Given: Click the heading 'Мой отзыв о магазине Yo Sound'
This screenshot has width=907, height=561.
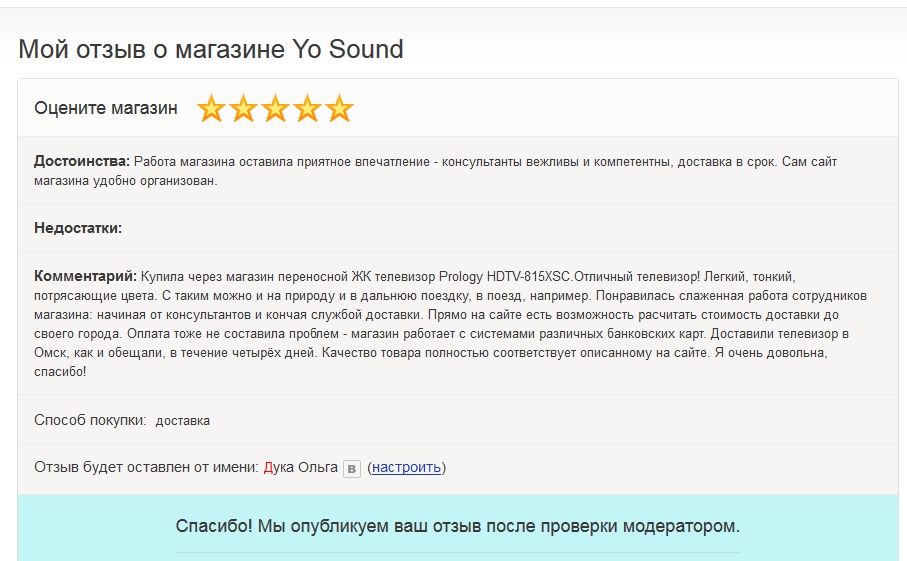Looking at the screenshot, I should pyautogui.click(x=211, y=48).
